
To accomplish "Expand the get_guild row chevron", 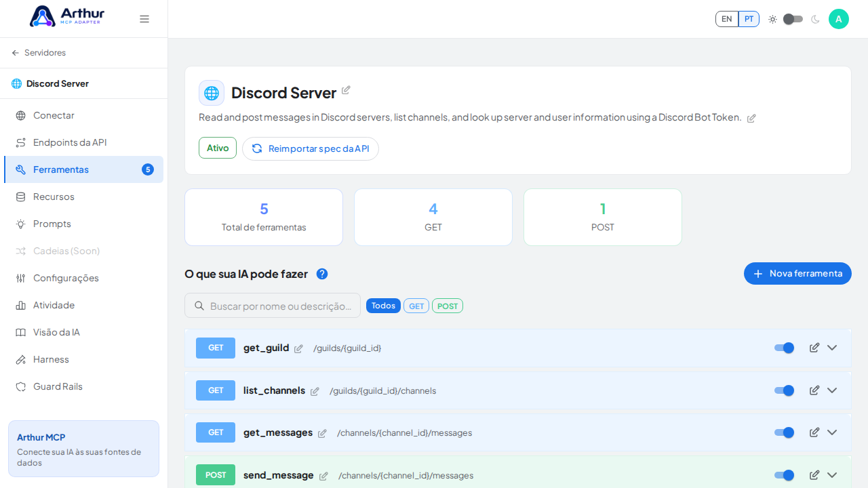I will (832, 348).
